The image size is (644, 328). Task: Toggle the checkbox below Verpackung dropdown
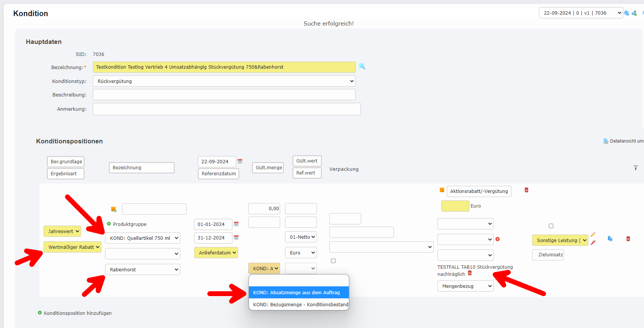click(x=333, y=261)
